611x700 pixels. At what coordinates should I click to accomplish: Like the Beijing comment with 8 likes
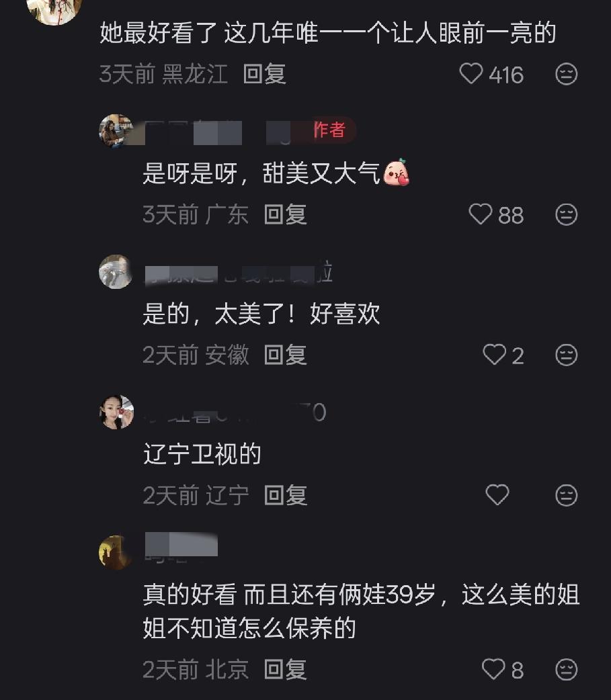click(x=493, y=669)
